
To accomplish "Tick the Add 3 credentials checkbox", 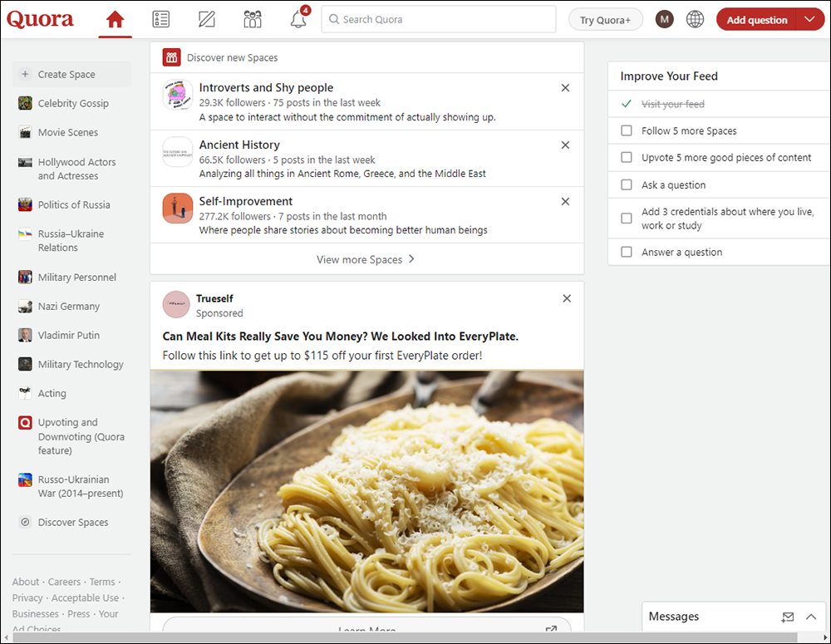I will coord(627,219).
